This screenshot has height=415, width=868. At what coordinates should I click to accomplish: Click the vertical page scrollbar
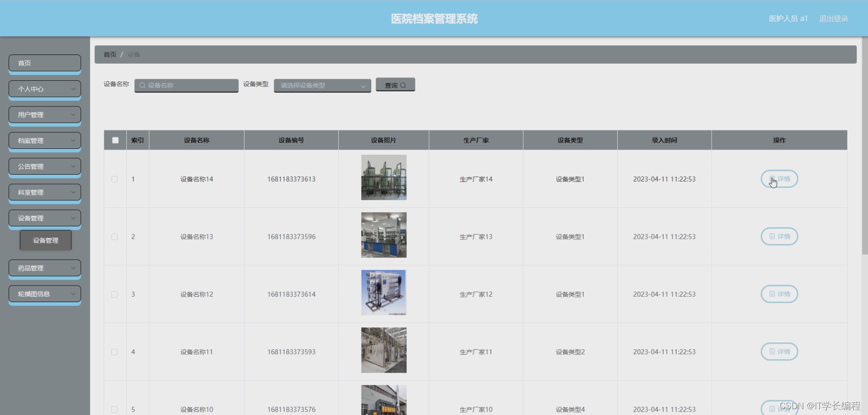(x=865, y=146)
